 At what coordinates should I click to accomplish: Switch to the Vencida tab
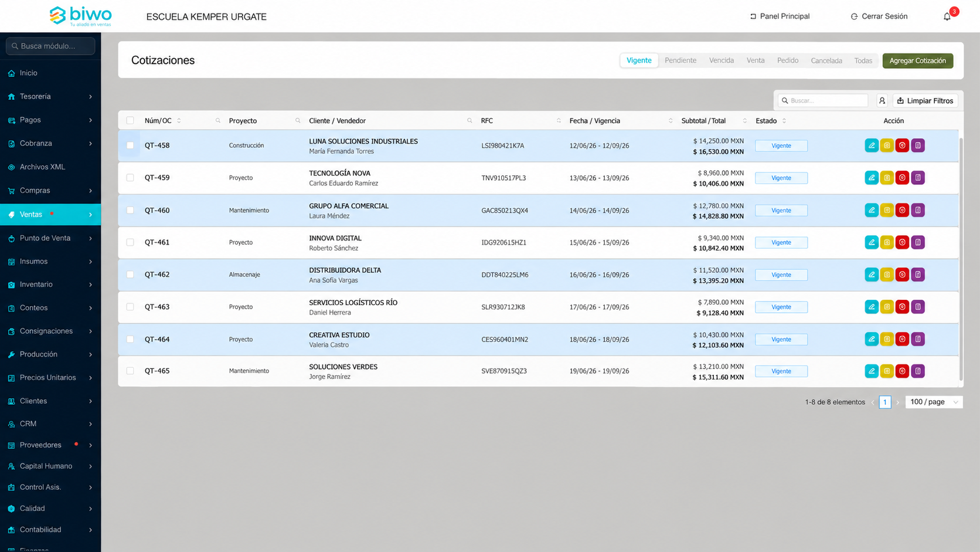coord(722,60)
